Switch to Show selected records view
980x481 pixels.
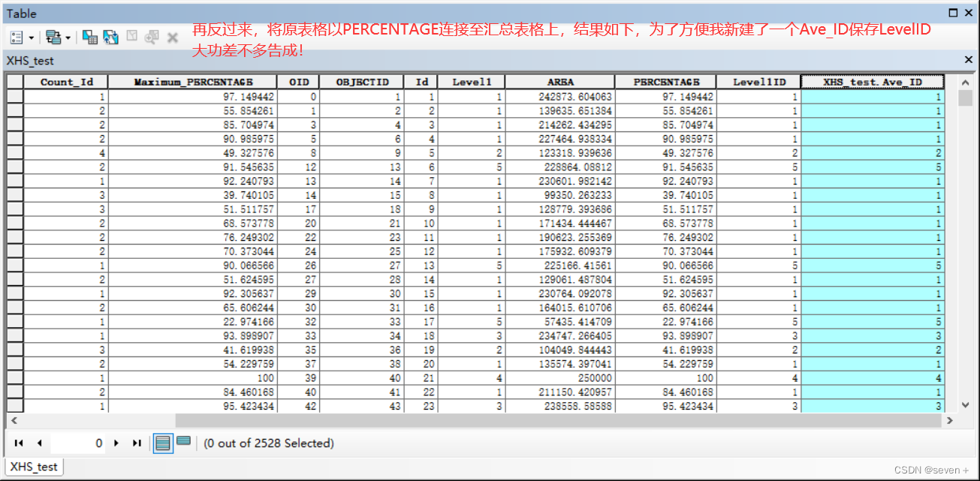(183, 443)
